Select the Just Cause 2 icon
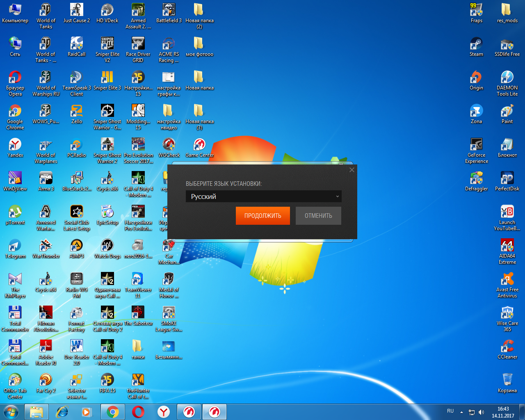 (77, 13)
